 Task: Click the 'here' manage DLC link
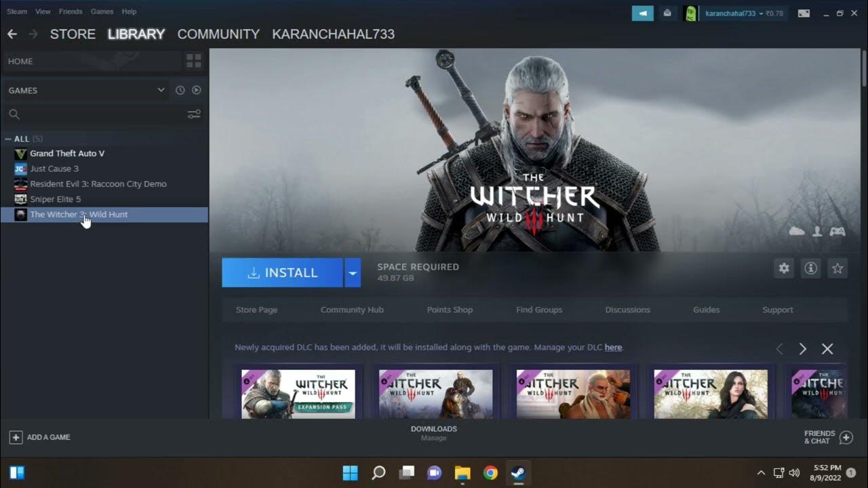point(613,347)
